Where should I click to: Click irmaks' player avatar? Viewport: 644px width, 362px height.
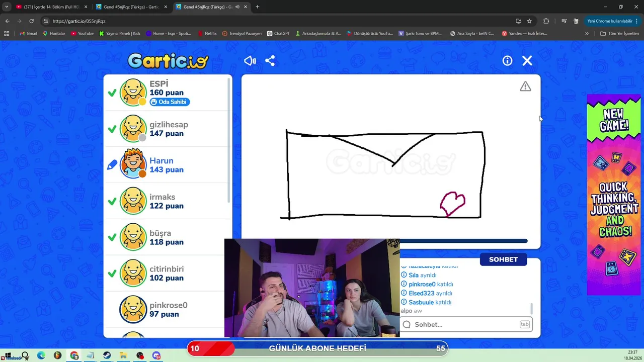(x=133, y=201)
